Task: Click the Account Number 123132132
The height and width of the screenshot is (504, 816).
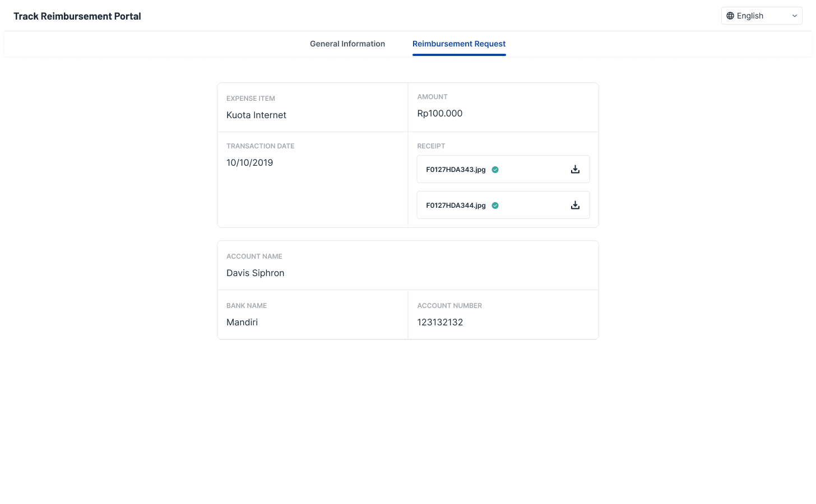Action: coord(440,322)
